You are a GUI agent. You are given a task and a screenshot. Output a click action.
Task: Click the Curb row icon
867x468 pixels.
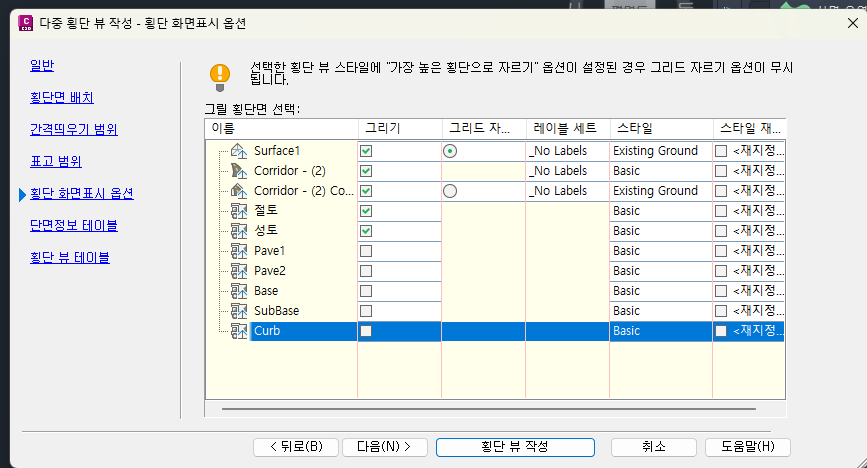pyautogui.click(x=239, y=331)
